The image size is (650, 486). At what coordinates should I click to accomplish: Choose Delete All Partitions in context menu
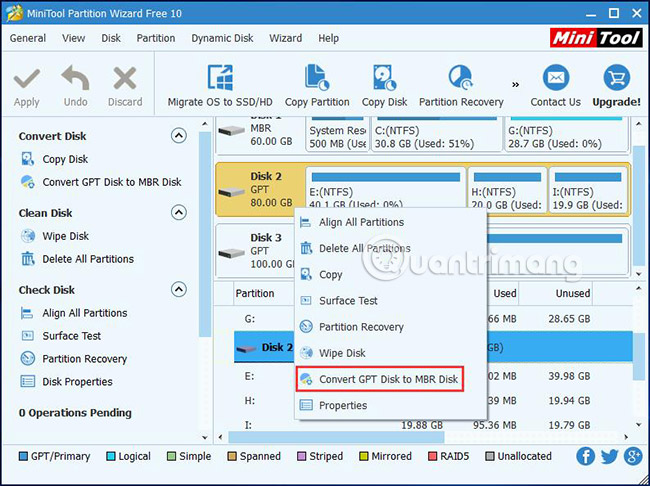[x=390, y=248]
